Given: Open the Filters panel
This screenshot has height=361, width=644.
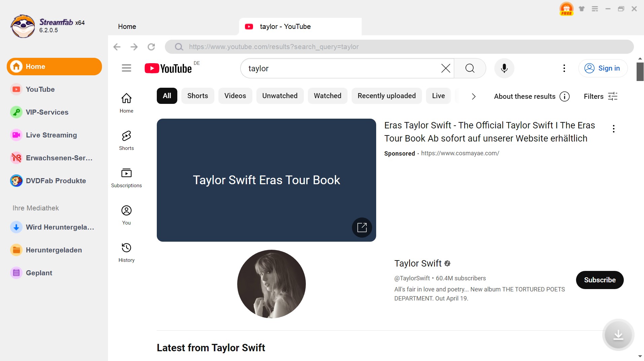Looking at the screenshot, I should 601,96.
